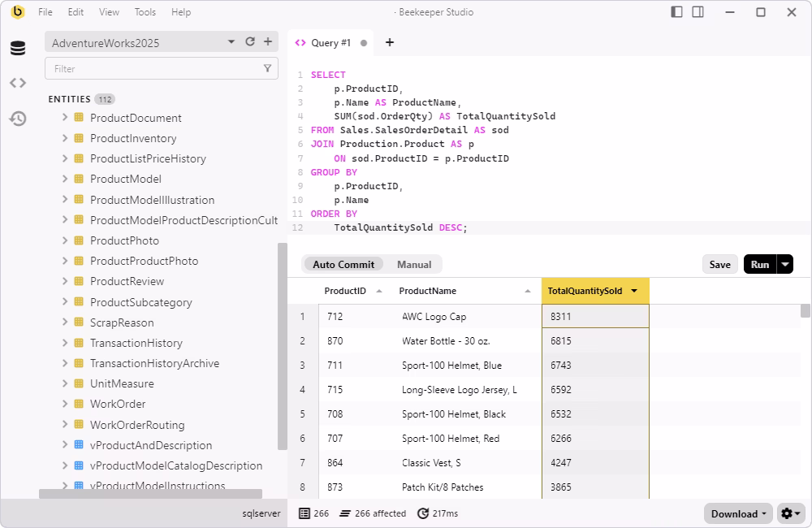Select the ProductSubcategory entity
812x528 pixels.
[x=140, y=302]
